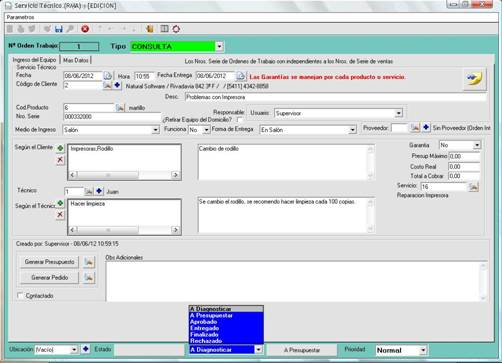Click blue plus next to client code
This screenshot has width=502, height=363.
[x=117, y=85]
